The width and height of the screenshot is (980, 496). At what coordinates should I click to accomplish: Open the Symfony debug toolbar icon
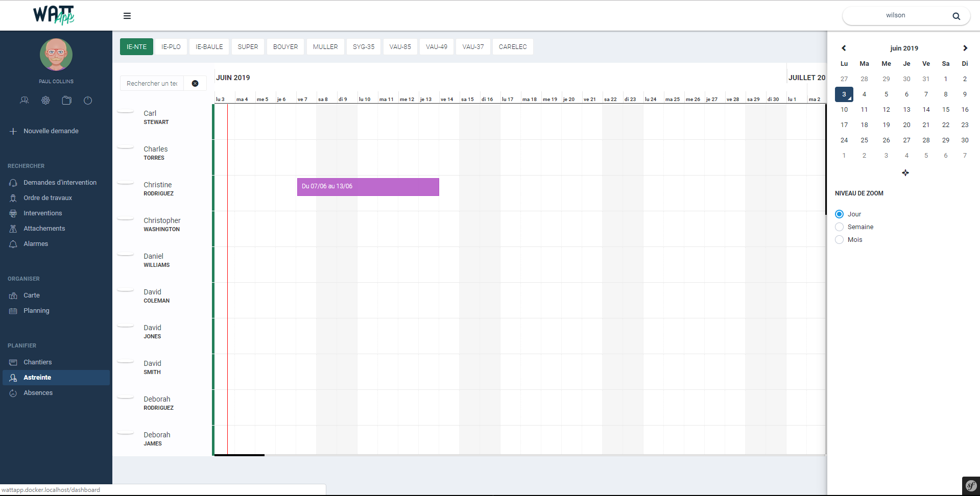coord(970,486)
